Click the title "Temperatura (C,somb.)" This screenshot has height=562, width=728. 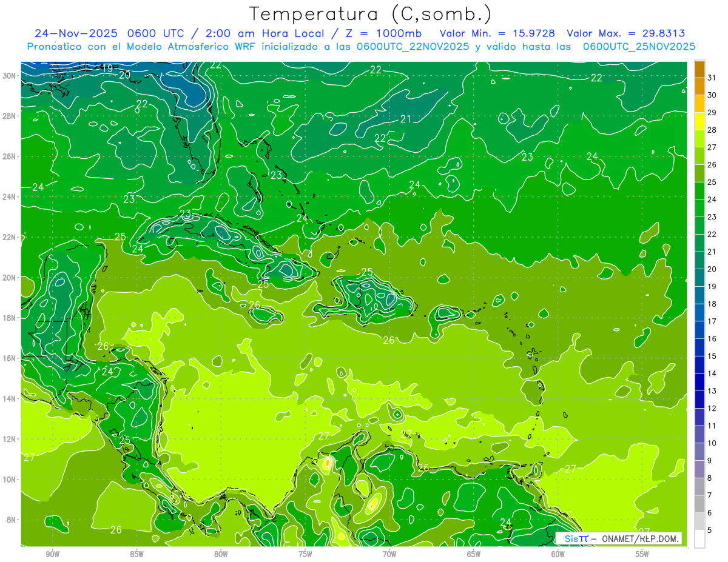coord(371,14)
